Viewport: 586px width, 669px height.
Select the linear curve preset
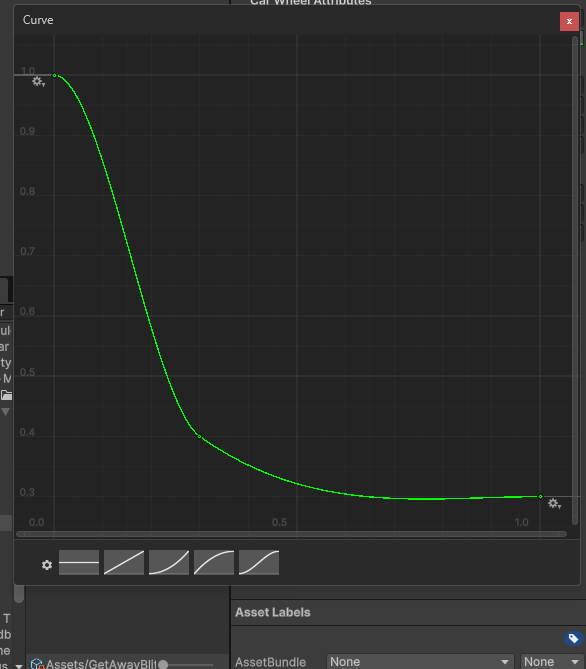pyautogui.click(x=124, y=562)
